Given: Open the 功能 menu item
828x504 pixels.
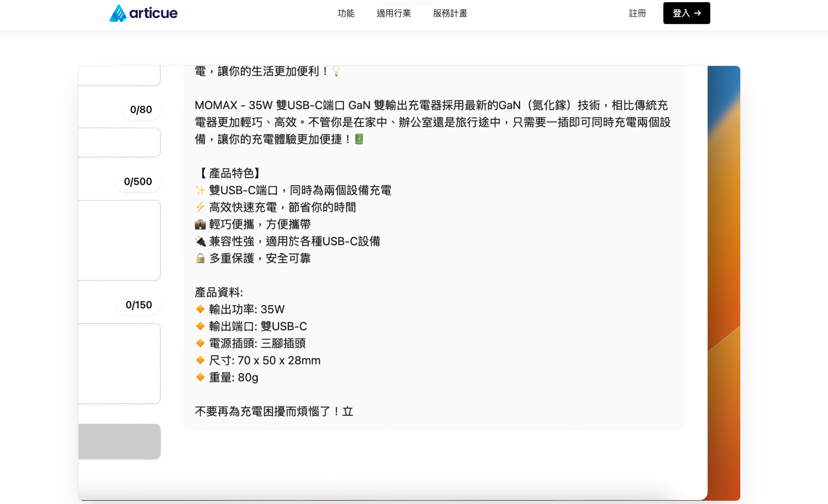Looking at the screenshot, I should point(346,13).
